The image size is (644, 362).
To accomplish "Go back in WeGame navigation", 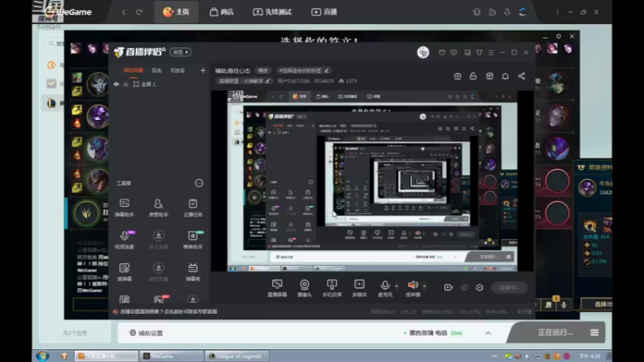I will 124,12.
